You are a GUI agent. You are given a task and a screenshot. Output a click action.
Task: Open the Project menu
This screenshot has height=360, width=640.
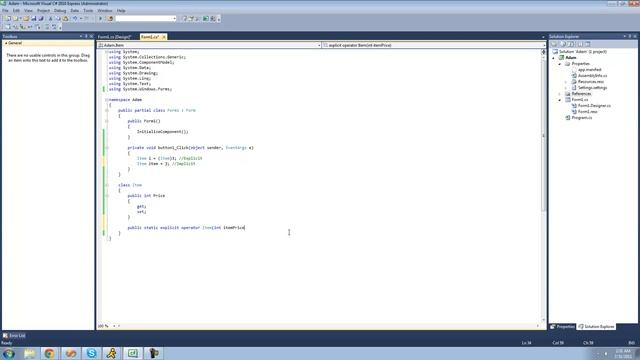click(x=43, y=11)
